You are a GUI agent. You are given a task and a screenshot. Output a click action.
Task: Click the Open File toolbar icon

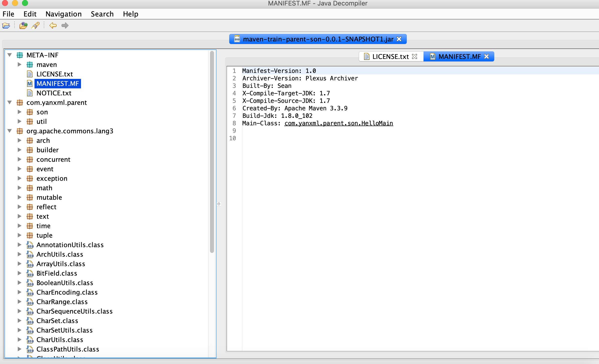coord(6,25)
